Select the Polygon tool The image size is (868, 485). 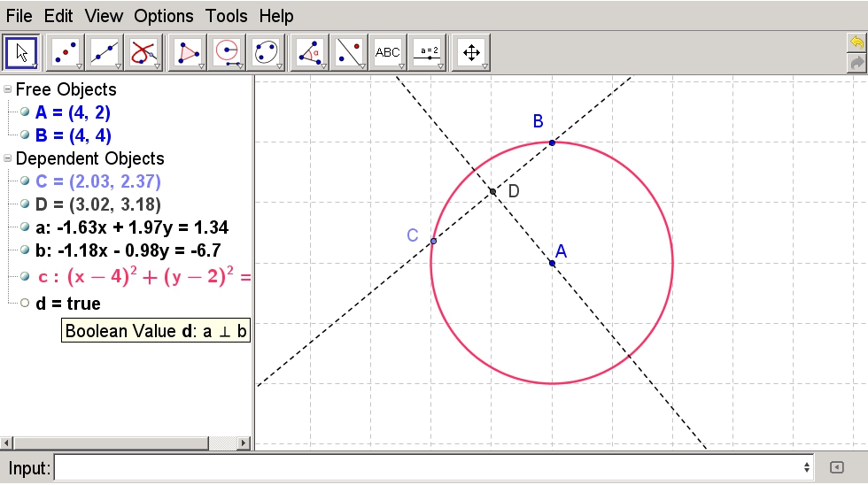click(x=187, y=53)
